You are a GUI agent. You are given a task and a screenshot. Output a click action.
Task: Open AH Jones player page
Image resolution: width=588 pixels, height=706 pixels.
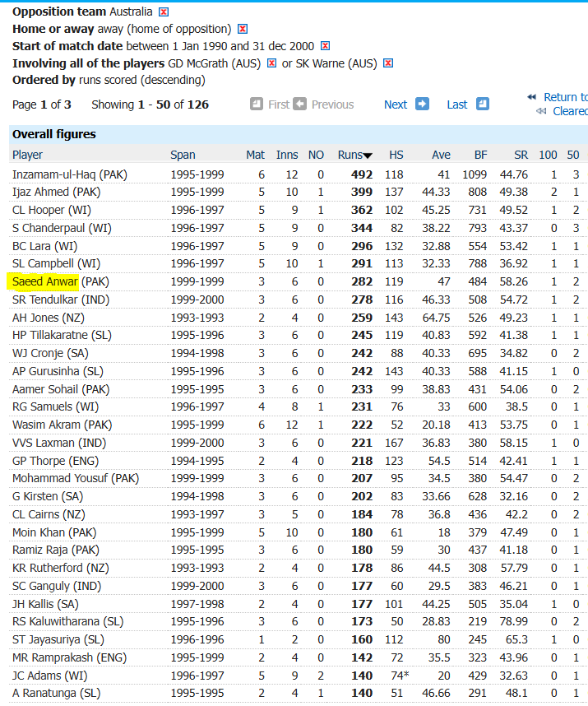(x=35, y=318)
